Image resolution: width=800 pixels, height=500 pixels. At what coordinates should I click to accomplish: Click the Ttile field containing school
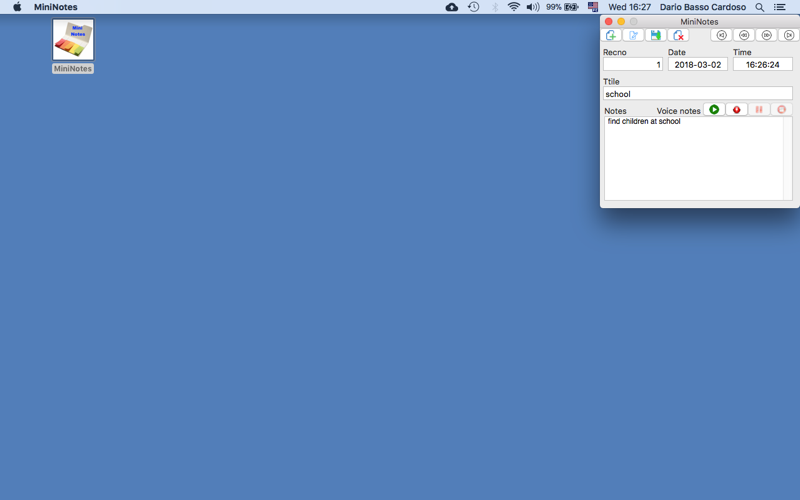coord(697,94)
